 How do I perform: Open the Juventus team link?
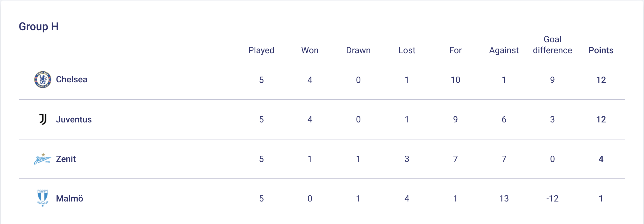[74, 119]
